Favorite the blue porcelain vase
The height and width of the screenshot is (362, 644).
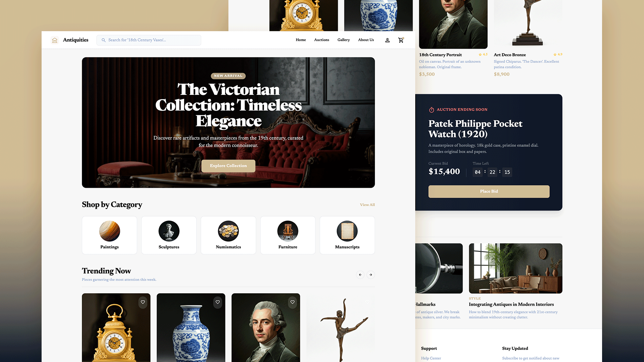(218, 302)
